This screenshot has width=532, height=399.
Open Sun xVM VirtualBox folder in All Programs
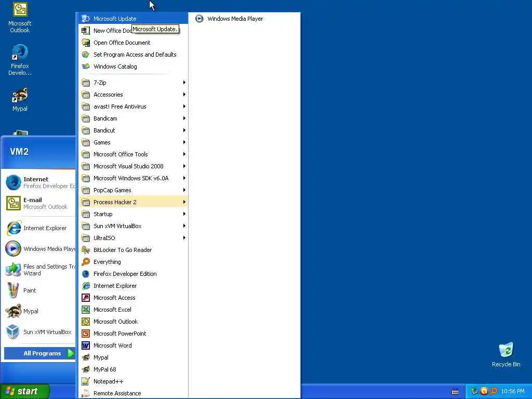click(x=134, y=225)
